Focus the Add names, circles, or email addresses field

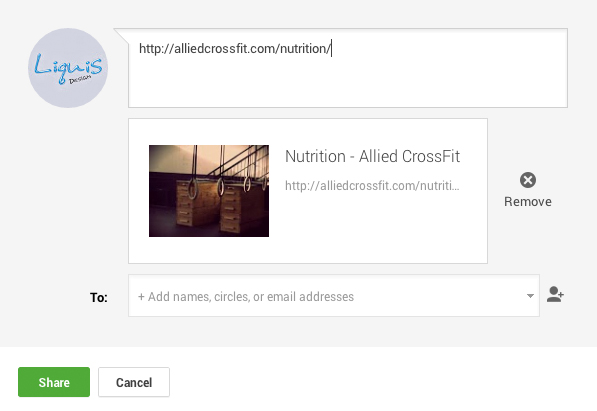click(x=334, y=296)
